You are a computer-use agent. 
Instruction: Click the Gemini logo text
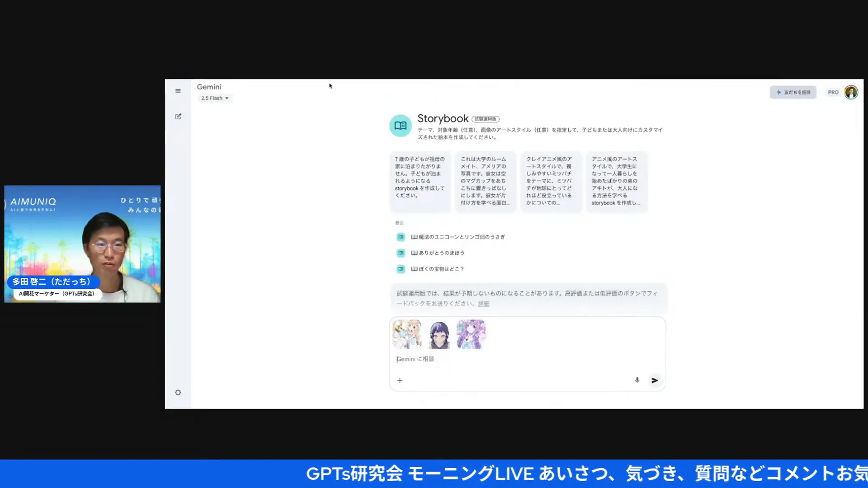click(x=209, y=87)
